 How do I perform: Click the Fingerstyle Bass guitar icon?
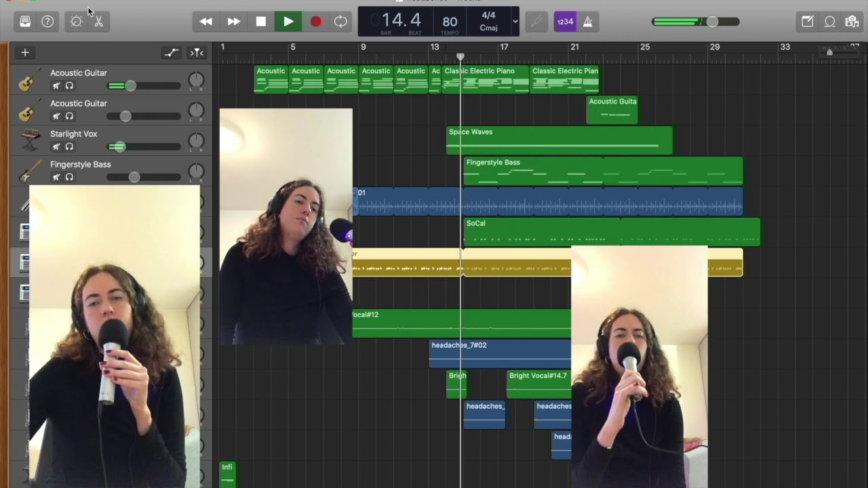coord(30,171)
